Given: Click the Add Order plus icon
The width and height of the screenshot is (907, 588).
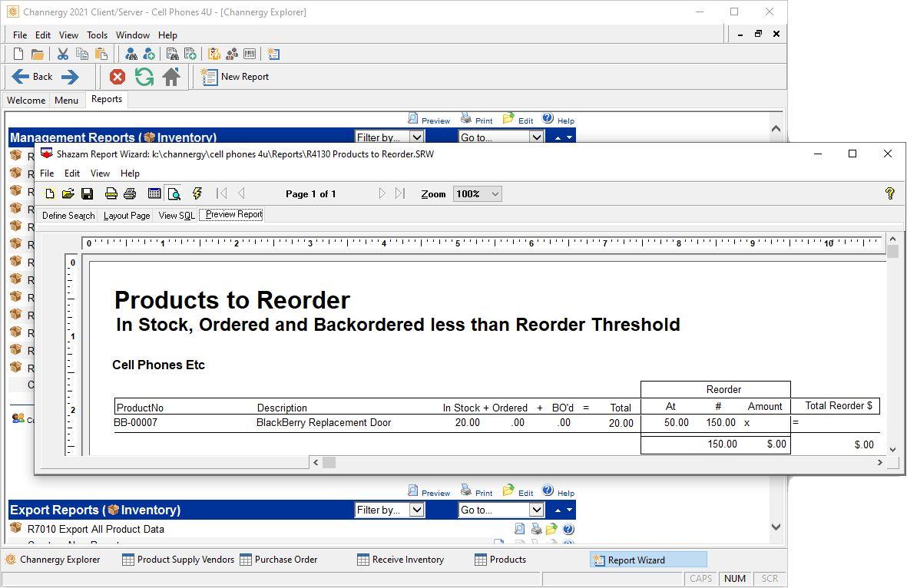Looking at the screenshot, I should click(190, 55).
